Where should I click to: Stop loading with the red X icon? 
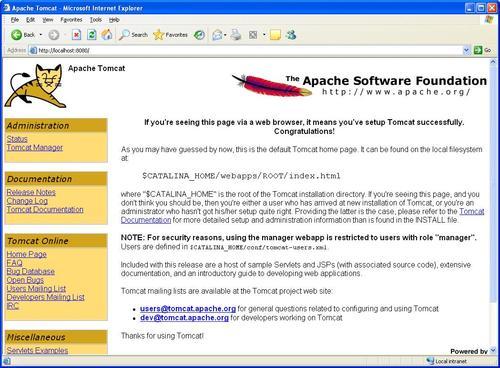[x=76, y=35]
